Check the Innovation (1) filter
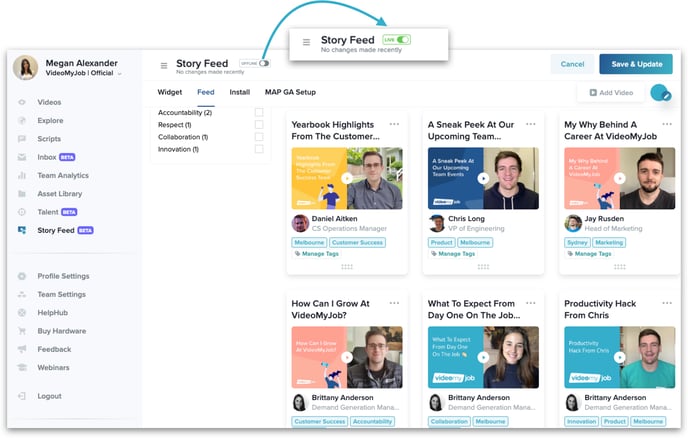 pyautogui.click(x=259, y=149)
